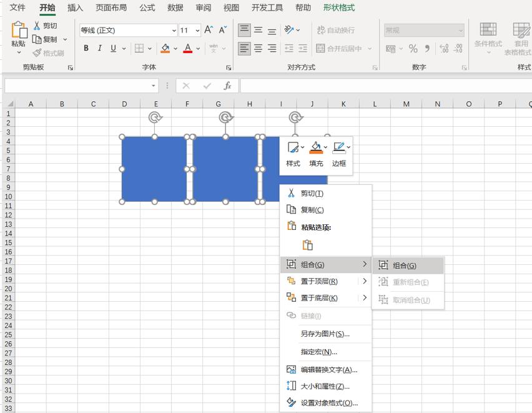Select 组合(G) in the grouping submenu
532x413 pixels.
pyautogui.click(x=405, y=265)
